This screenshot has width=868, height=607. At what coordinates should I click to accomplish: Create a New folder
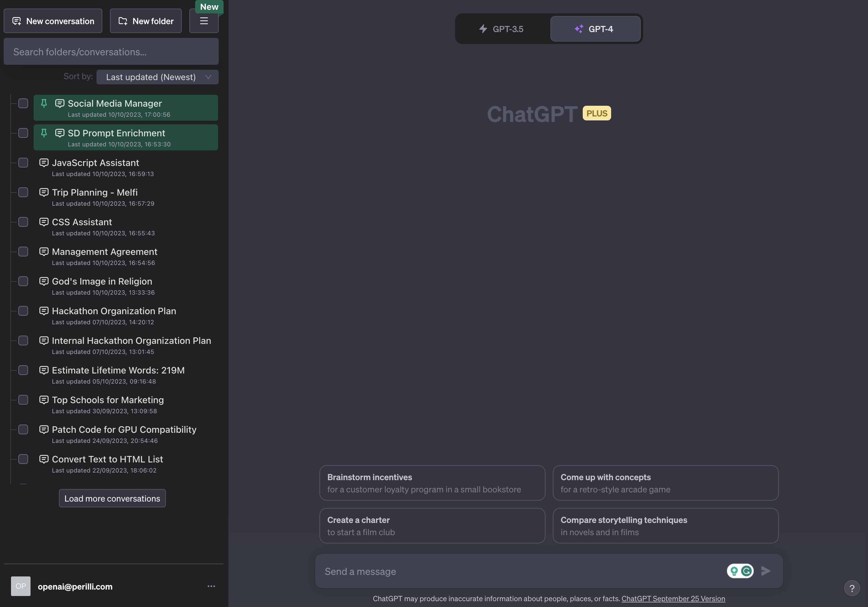pyautogui.click(x=146, y=21)
